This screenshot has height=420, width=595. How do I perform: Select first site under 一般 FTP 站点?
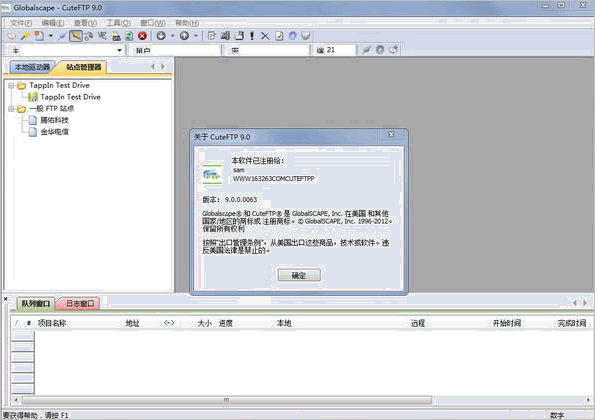(x=54, y=120)
